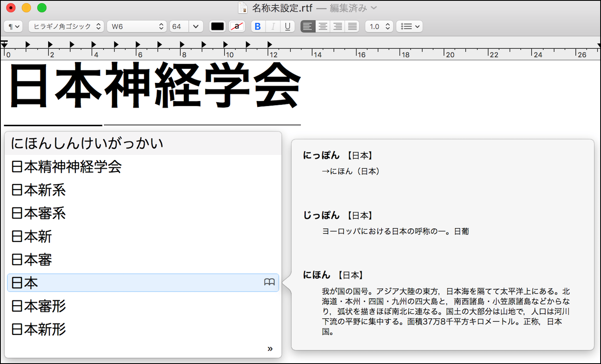Click the font size field showing 64
This screenshot has width=601, height=364.
click(x=179, y=26)
